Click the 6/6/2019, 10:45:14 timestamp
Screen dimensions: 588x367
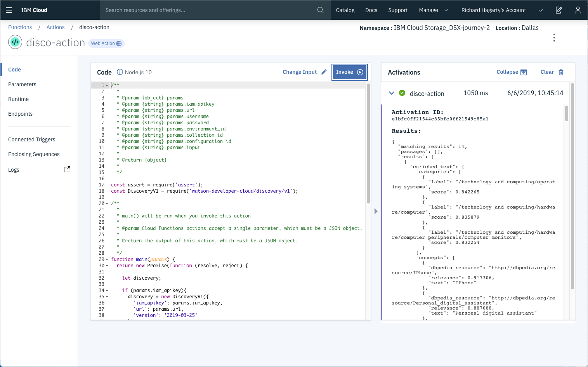pos(535,93)
